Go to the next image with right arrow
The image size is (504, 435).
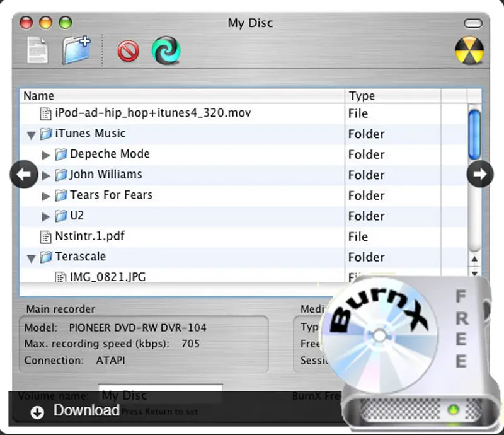coord(480,174)
